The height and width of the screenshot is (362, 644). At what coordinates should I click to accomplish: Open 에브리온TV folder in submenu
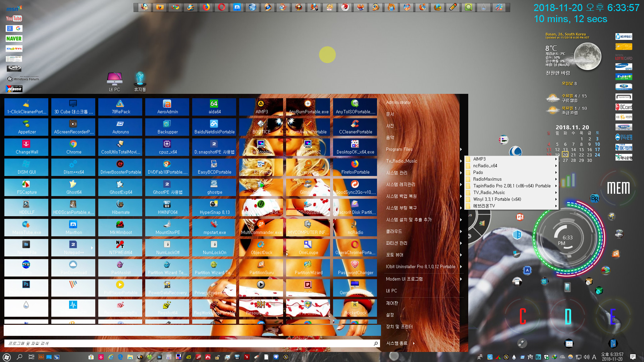point(511,206)
